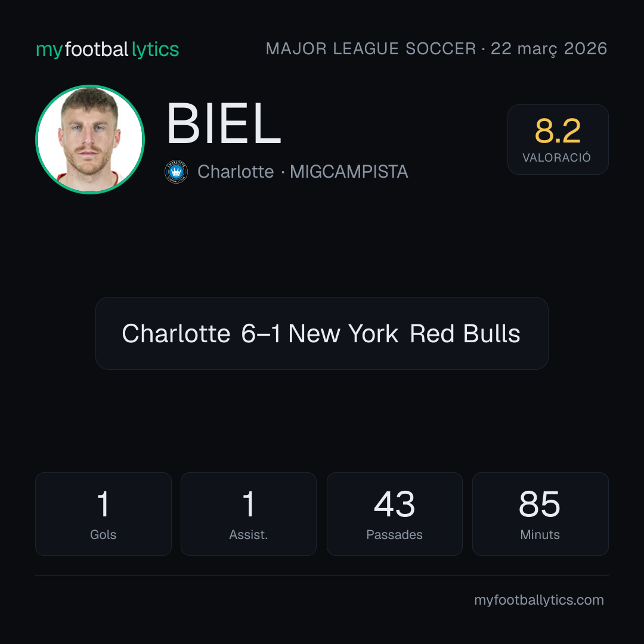The image size is (644, 644).
Task: Click the 85 minutes number
Action: pos(540,504)
